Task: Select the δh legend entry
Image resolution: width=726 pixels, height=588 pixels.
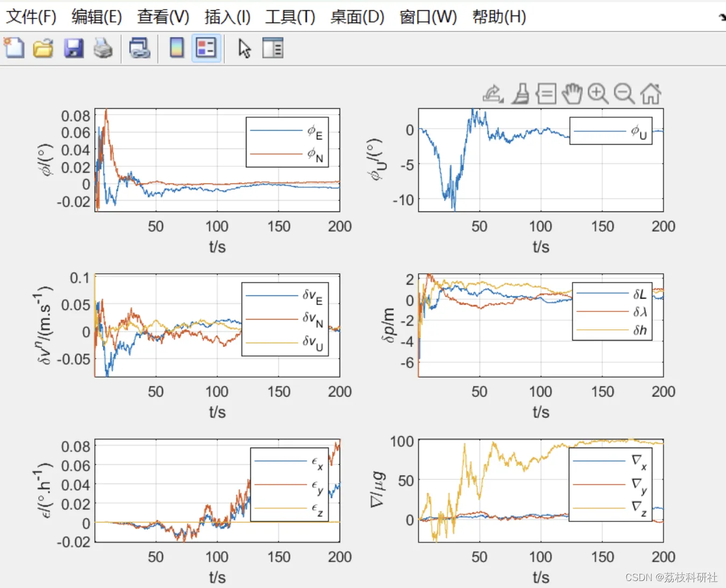Action: [612, 330]
